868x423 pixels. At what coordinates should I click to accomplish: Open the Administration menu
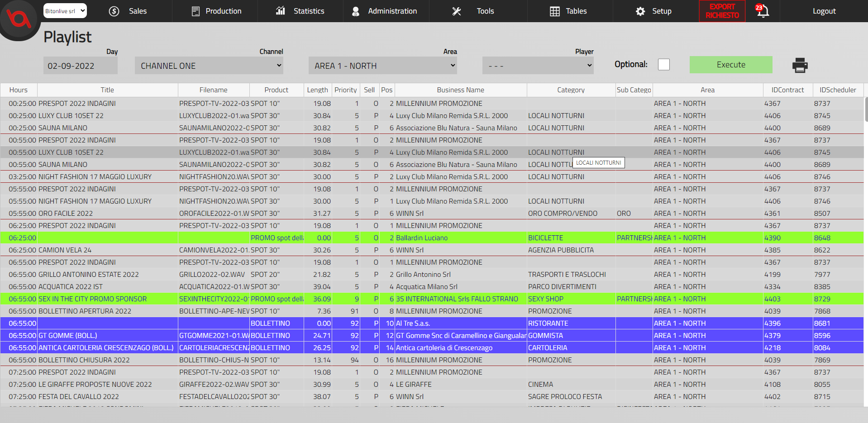392,11
